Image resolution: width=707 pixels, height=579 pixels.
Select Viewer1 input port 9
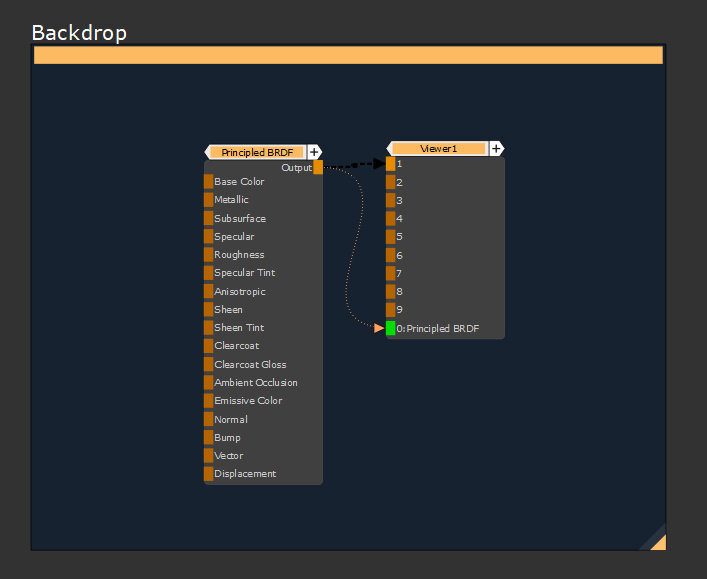(x=390, y=310)
